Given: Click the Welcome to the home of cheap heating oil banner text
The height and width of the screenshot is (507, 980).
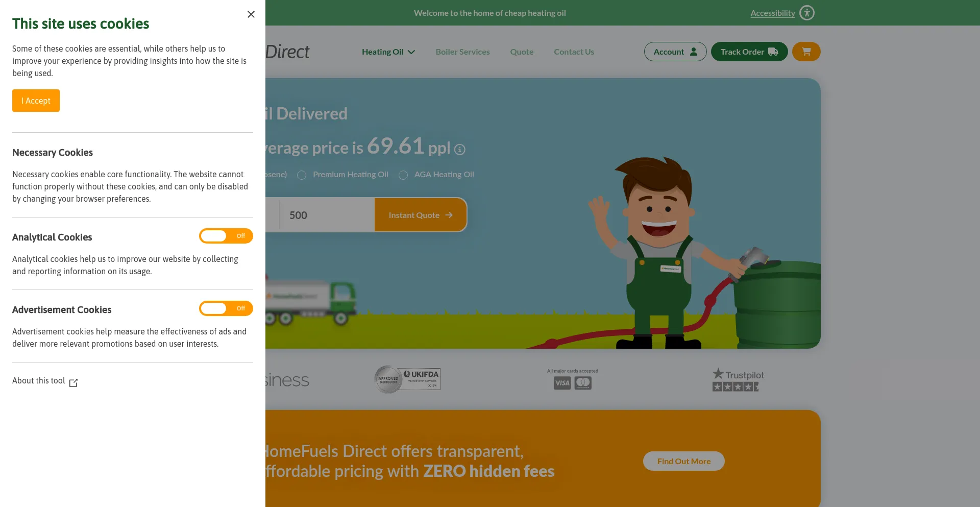Looking at the screenshot, I should coord(490,13).
